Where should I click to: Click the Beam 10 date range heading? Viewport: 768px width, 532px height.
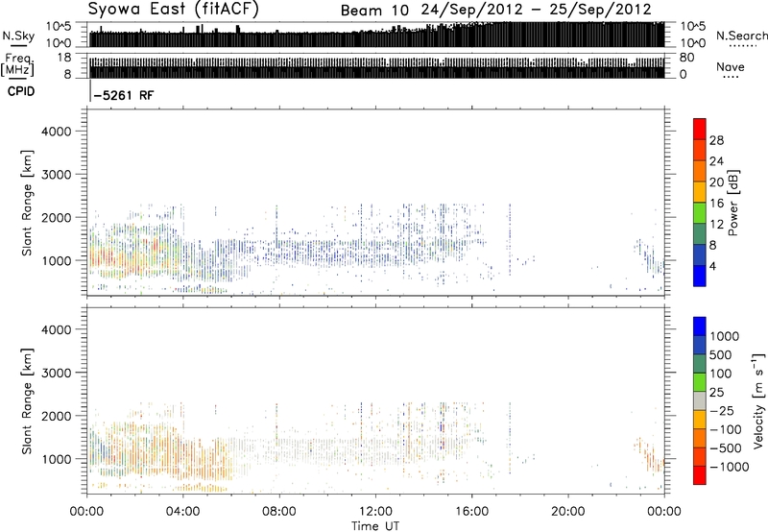point(495,10)
